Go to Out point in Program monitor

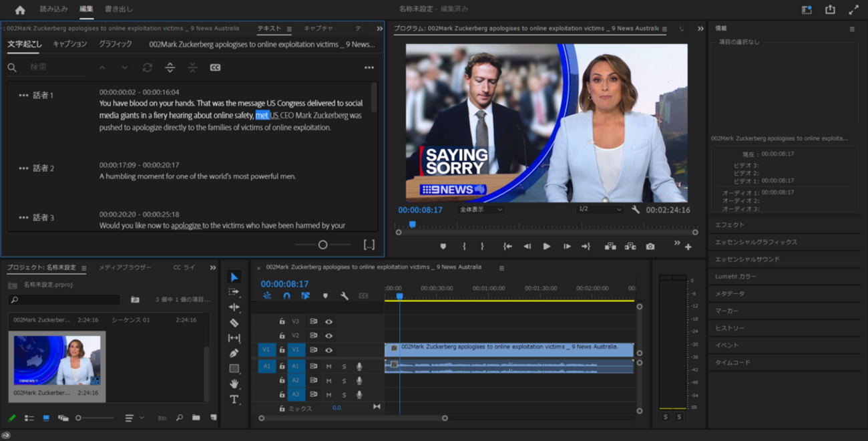click(x=586, y=247)
